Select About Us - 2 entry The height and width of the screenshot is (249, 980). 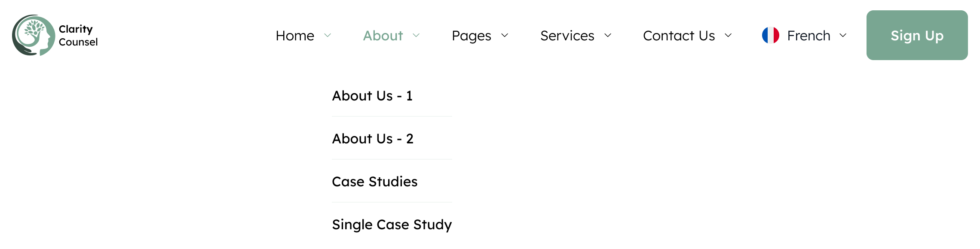373,139
